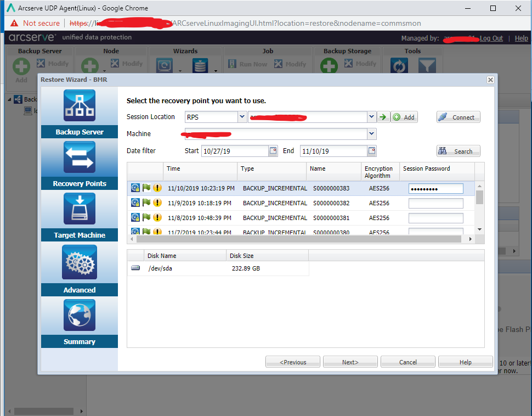532x416 pixels.
Task: Click the End date input field
Action: [333, 151]
